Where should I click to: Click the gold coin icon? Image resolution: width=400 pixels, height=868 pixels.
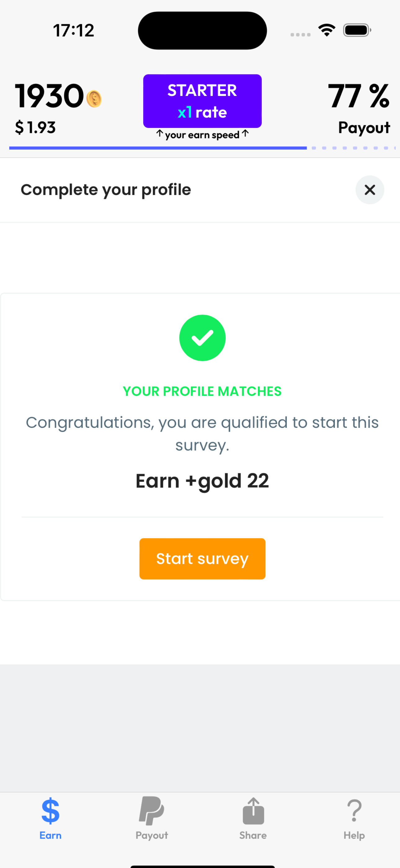pos(94,99)
